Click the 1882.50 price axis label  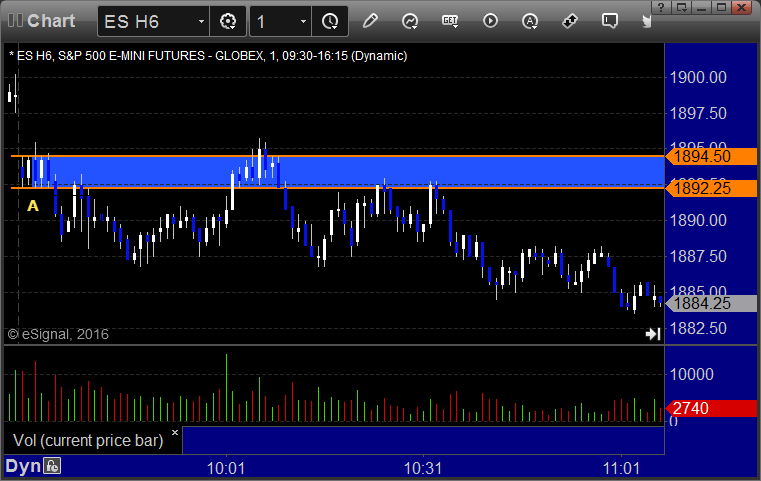pos(698,328)
